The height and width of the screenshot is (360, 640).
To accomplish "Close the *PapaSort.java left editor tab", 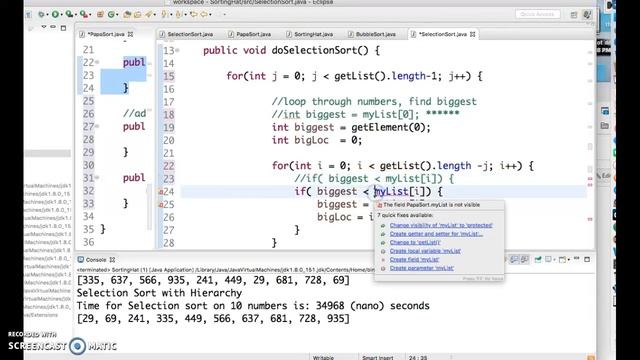I will (x=130, y=34).
